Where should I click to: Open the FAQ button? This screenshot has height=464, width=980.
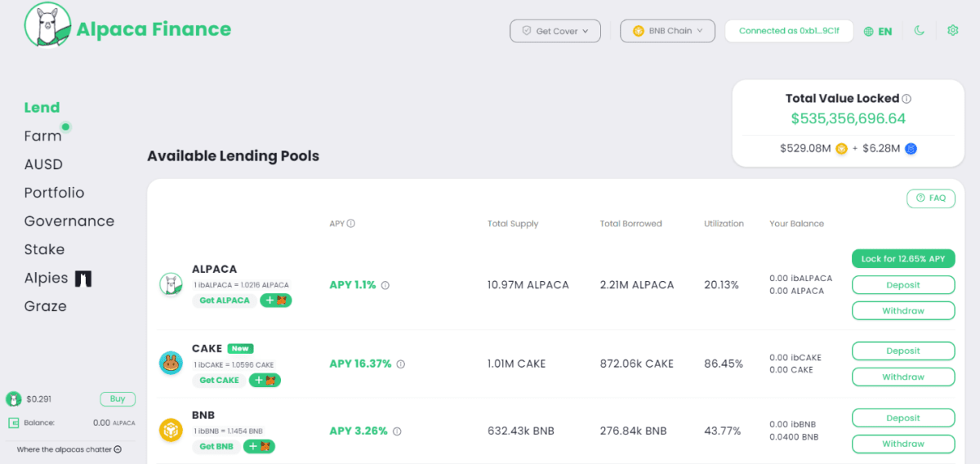931,198
